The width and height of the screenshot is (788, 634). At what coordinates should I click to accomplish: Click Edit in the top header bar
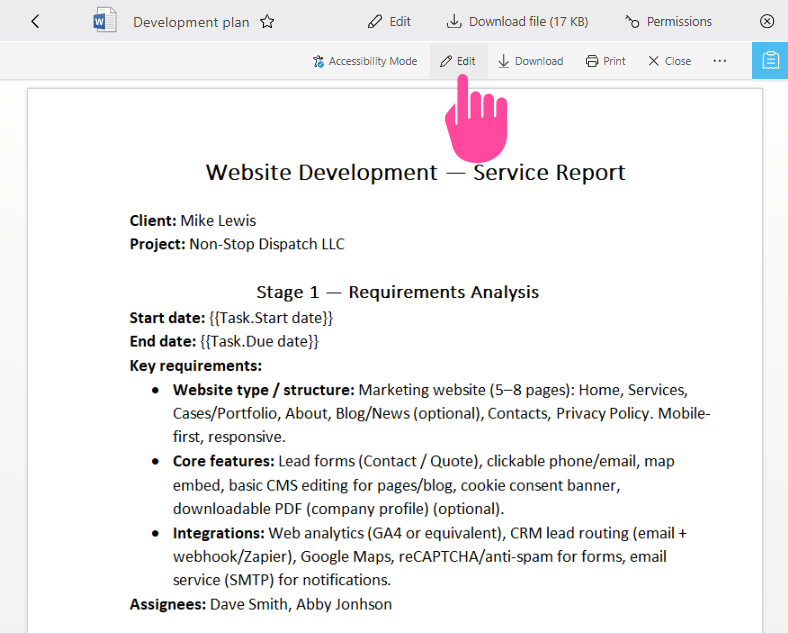[389, 22]
